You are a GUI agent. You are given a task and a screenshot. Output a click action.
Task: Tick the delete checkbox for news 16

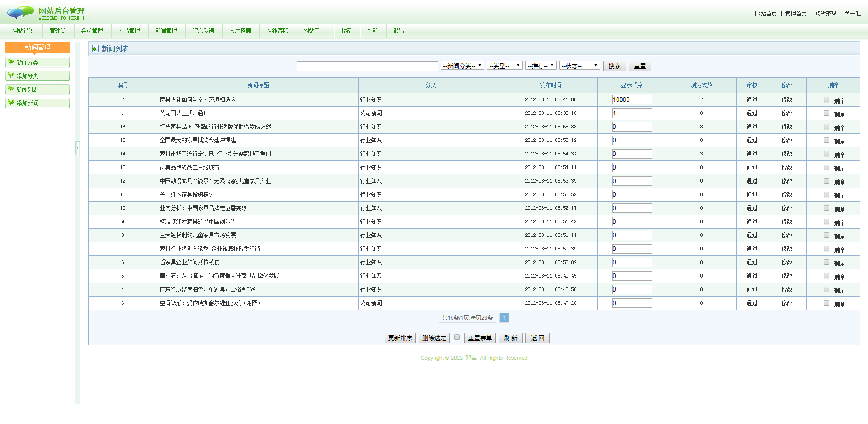pyautogui.click(x=826, y=127)
